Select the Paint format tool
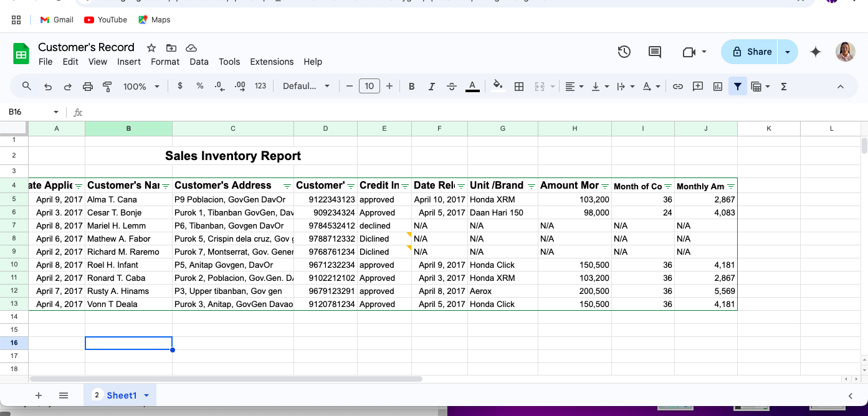 point(107,87)
